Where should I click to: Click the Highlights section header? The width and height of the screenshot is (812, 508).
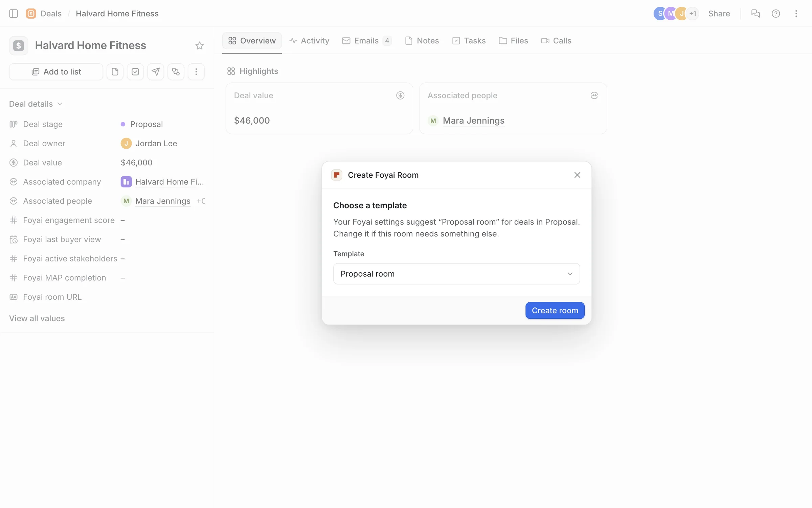[x=252, y=71]
